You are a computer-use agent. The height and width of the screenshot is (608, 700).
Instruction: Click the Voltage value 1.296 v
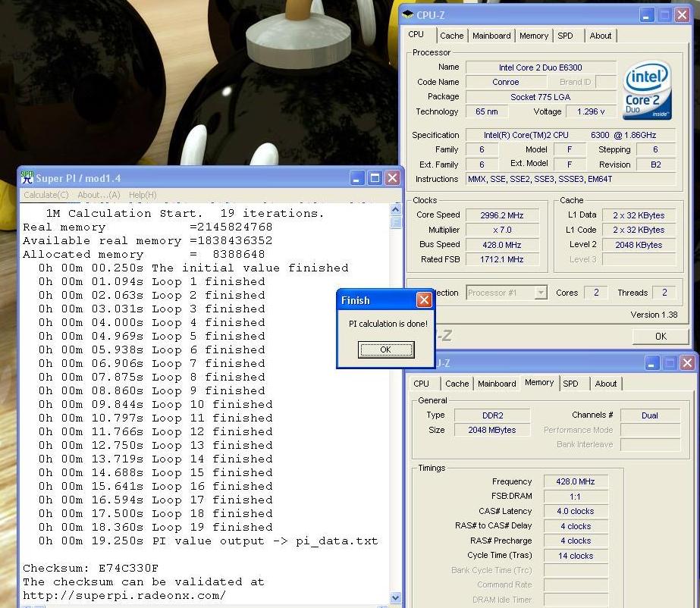[591, 111]
